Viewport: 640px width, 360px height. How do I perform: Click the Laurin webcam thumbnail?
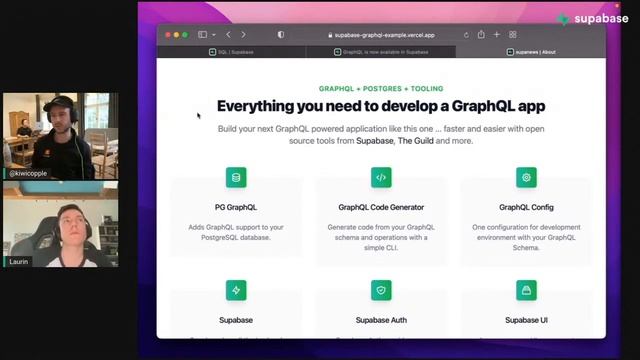click(61, 224)
